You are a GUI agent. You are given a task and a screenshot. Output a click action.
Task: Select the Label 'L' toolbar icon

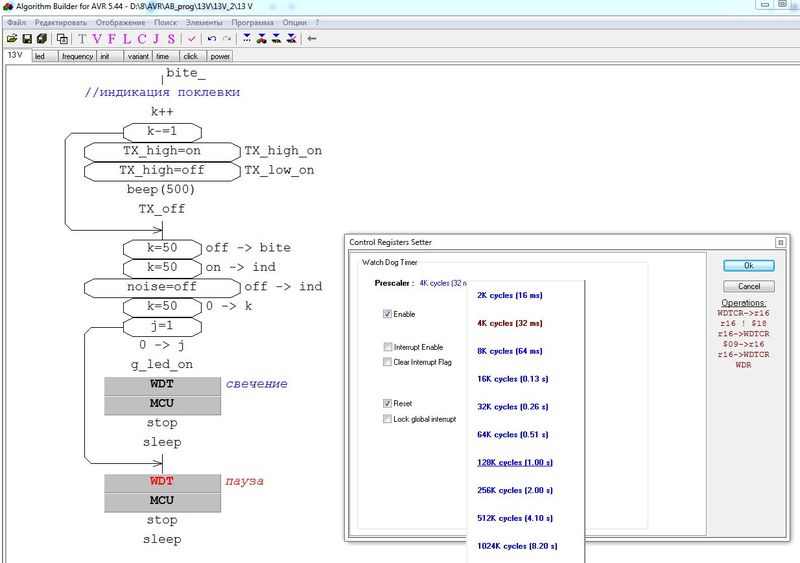pyautogui.click(x=126, y=39)
